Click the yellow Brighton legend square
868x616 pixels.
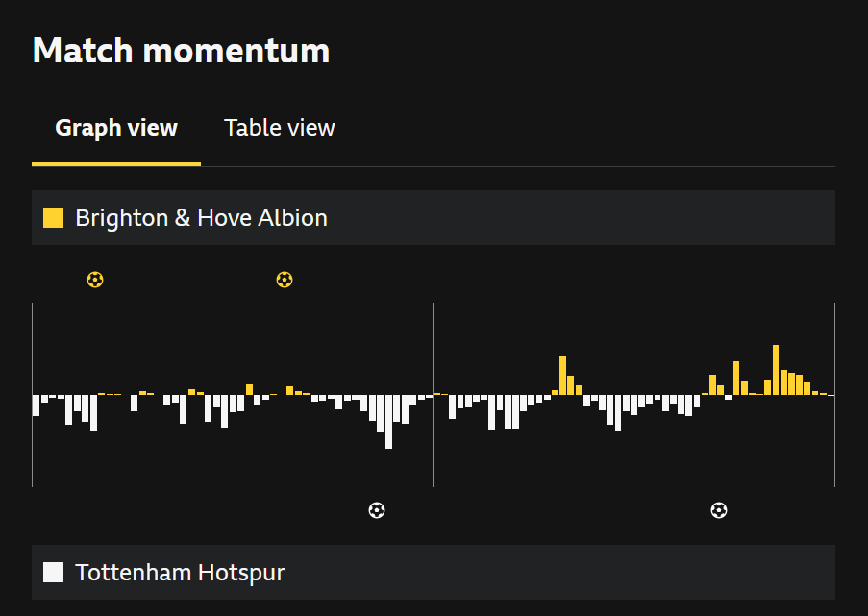[54, 218]
